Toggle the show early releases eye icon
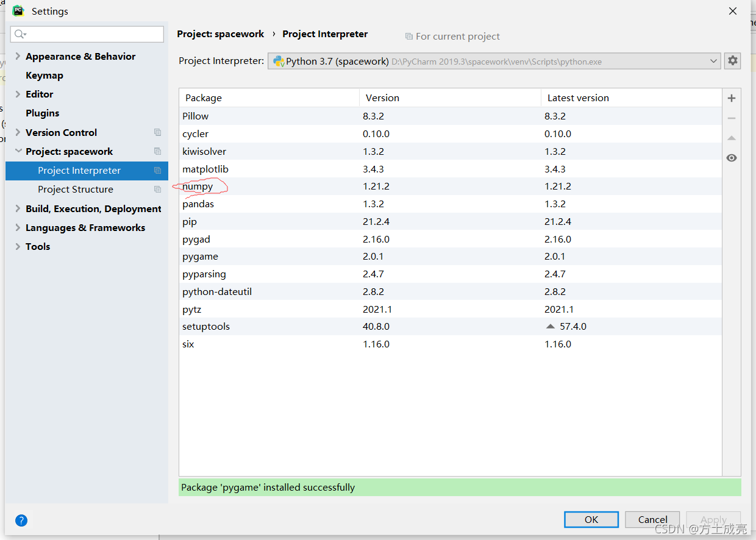The width and height of the screenshot is (756, 540). tap(732, 158)
